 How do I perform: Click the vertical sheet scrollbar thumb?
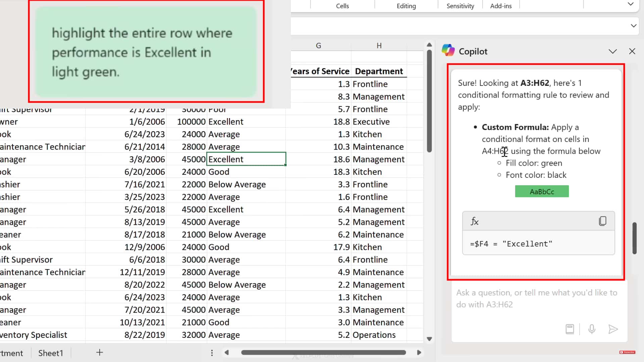(429, 101)
